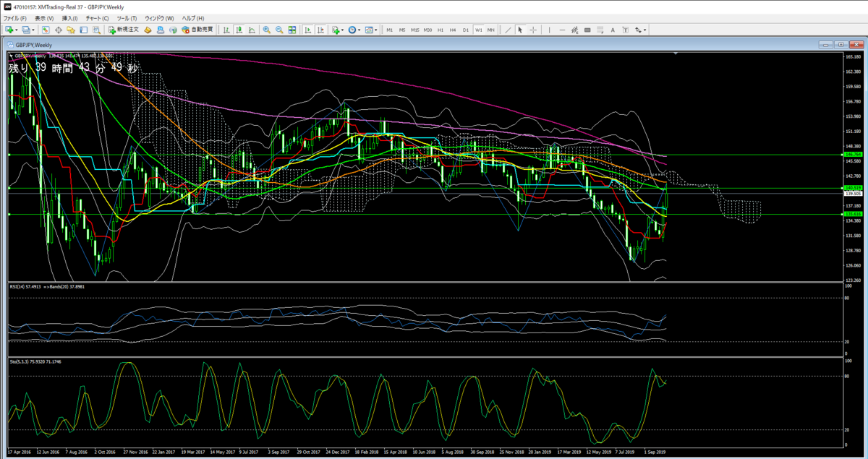This screenshot has width=868, height=459.
Task: Toggle 自動売買 auto trading
Action: click(197, 30)
